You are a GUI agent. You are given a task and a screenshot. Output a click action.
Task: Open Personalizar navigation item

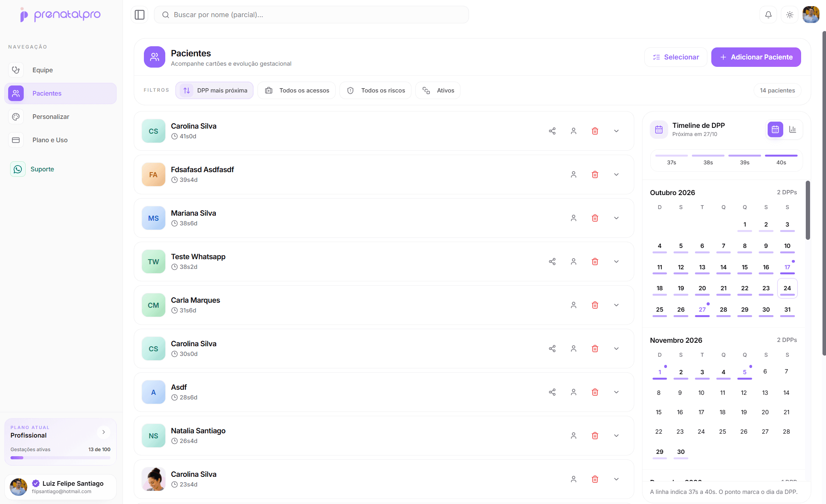coord(60,117)
